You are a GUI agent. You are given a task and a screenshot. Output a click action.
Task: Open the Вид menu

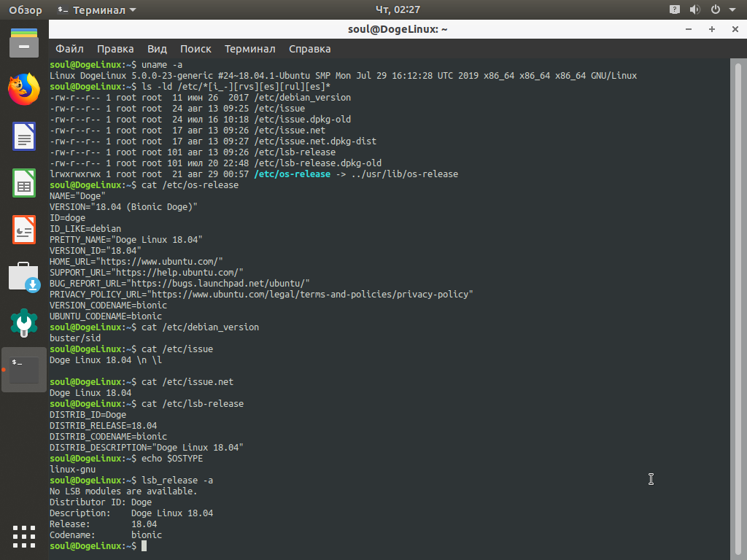pyautogui.click(x=158, y=49)
